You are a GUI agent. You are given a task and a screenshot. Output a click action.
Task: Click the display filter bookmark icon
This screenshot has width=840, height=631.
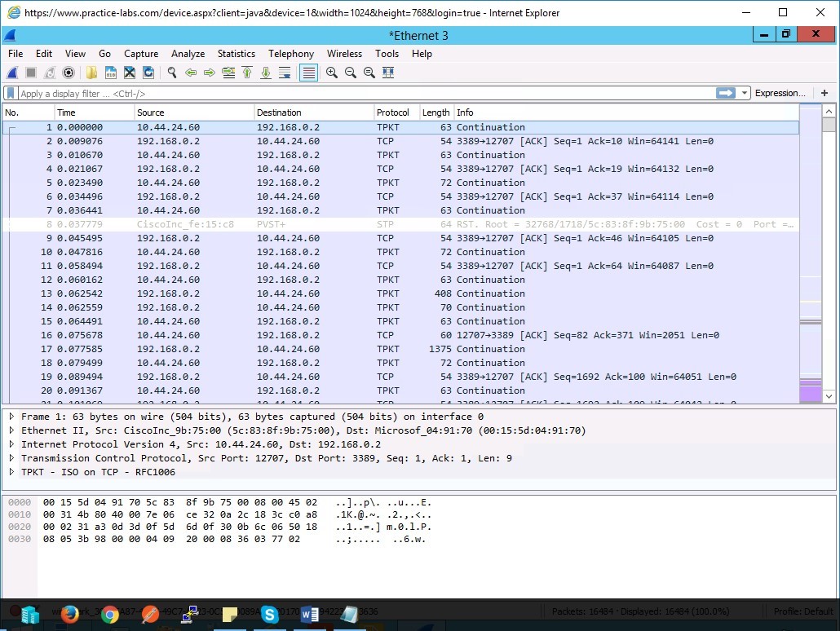pos(10,93)
